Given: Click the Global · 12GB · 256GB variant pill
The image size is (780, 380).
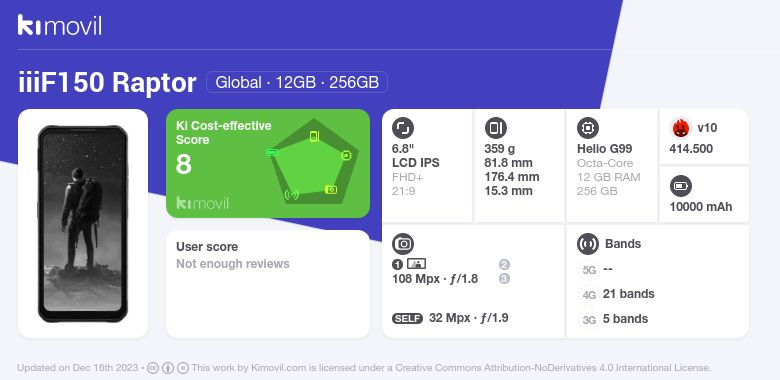Looking at the screenshot, I should click(297, 82).
